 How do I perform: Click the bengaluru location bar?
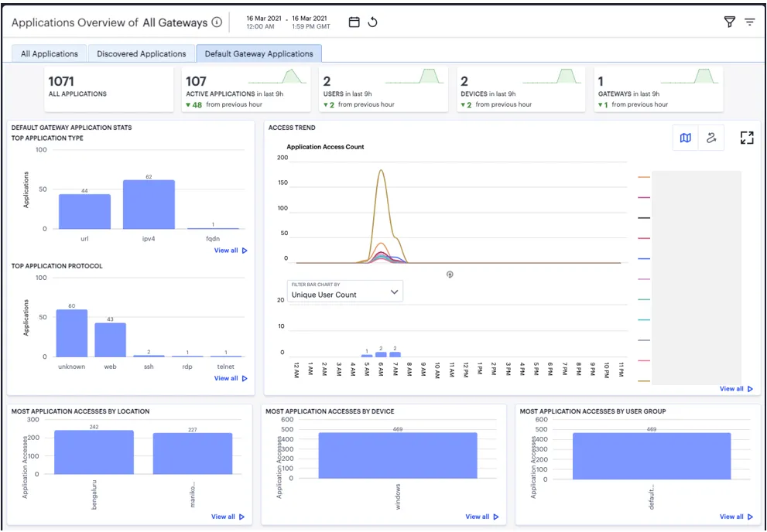pyautogui.click(x=94, y=452)
